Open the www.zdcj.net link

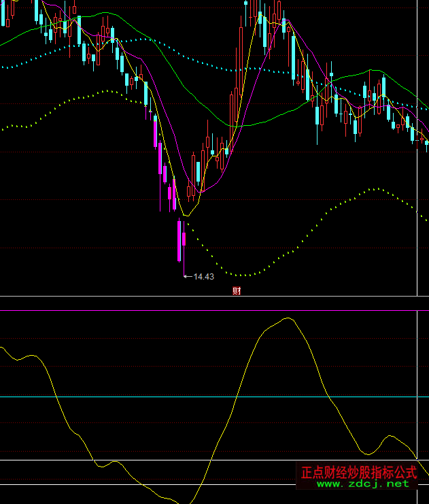pos(363,484)
